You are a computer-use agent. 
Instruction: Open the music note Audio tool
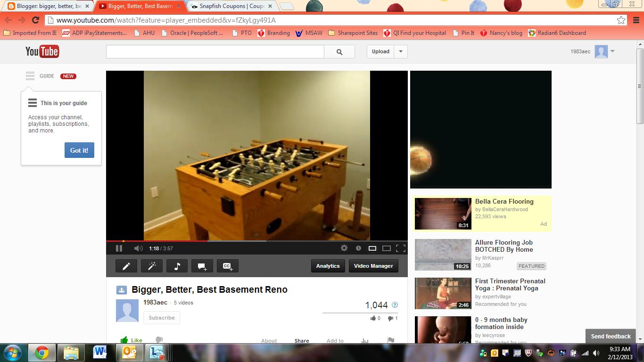[177, 266]
